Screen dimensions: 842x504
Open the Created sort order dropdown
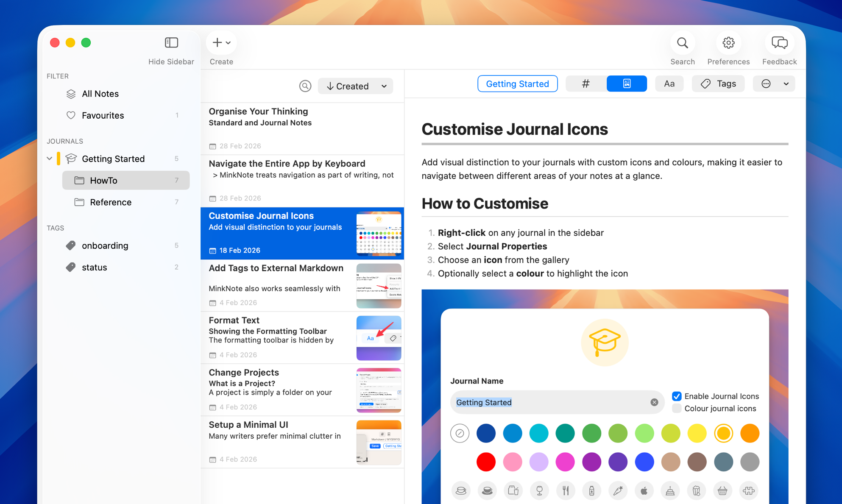[x=355, y=86]
